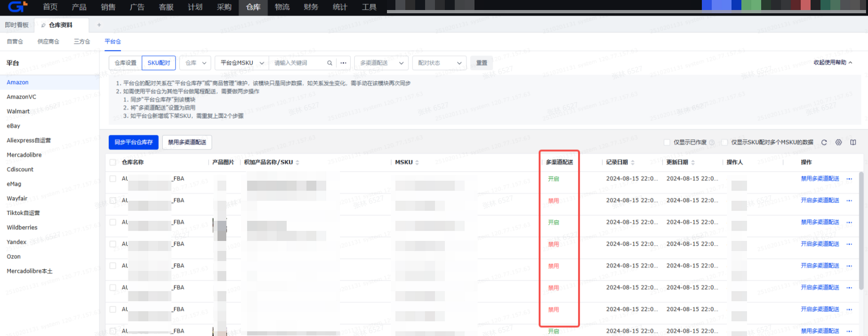Collapse help with 收起使用帮助
Screen dimensions: 868x336
click(x=833, y=62)
